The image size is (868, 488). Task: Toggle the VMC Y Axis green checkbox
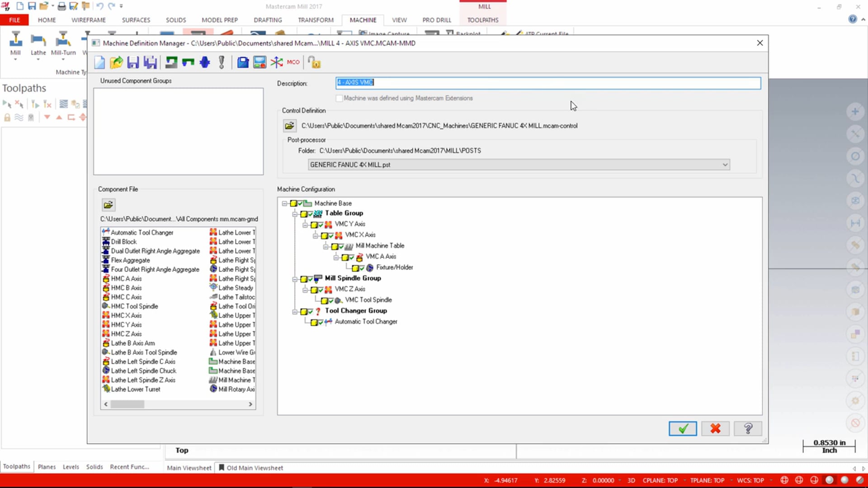point(321,224)
